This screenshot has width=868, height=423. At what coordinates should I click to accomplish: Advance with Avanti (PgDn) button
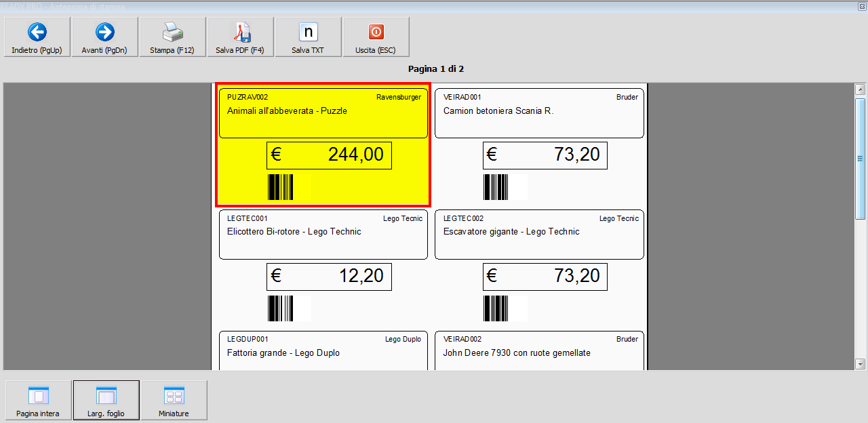pos(105,37)
